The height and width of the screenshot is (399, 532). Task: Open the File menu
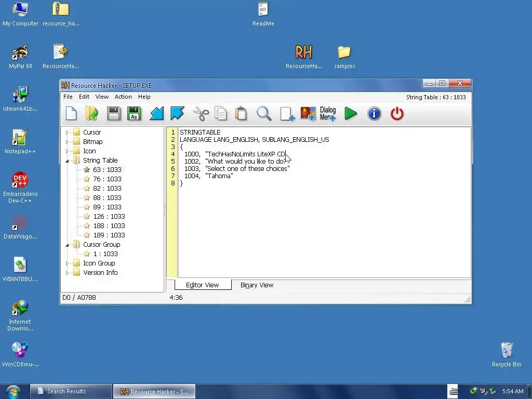point(68,97)
